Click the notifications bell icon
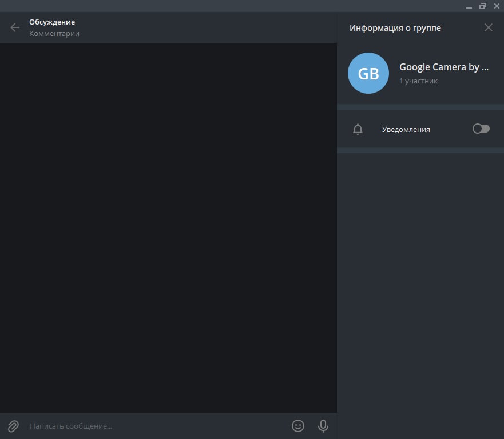 point(358,129)
